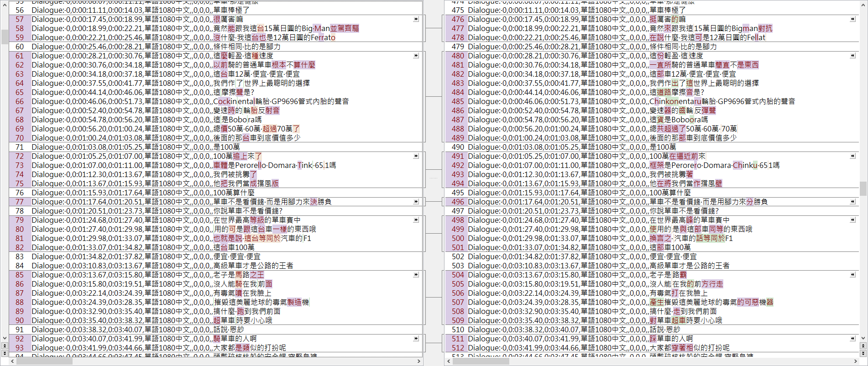This screenshot has width=868, height=366.
Task: Copy left line 72 block to right
Action: (416, 156)
